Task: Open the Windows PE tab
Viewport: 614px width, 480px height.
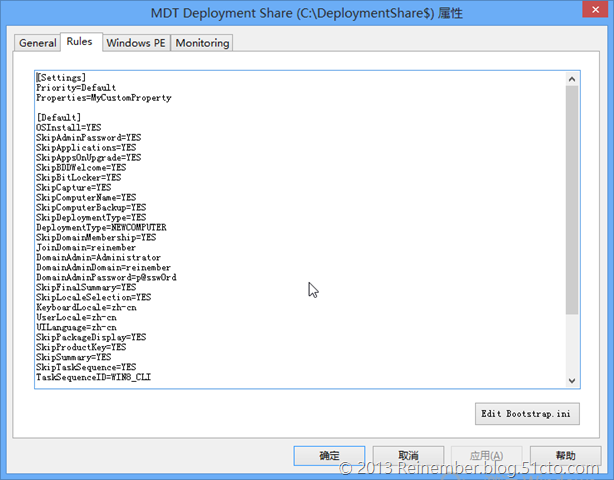Action: click(x=136, y=43)
